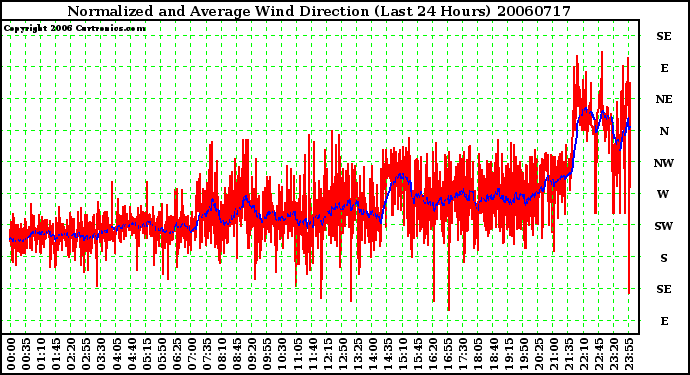This screenshot has height=375, width=690.
Task: Click the 10:30 time axis label
Action: coord(282,354)
